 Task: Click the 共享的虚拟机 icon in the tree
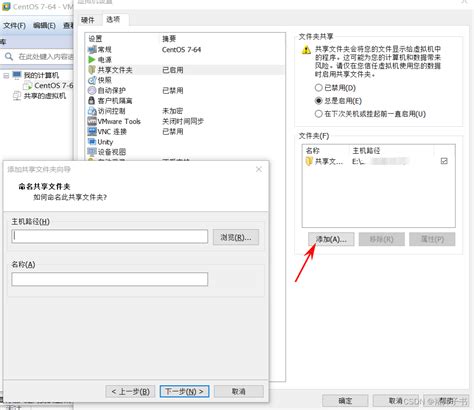click(x=17, y=96)
